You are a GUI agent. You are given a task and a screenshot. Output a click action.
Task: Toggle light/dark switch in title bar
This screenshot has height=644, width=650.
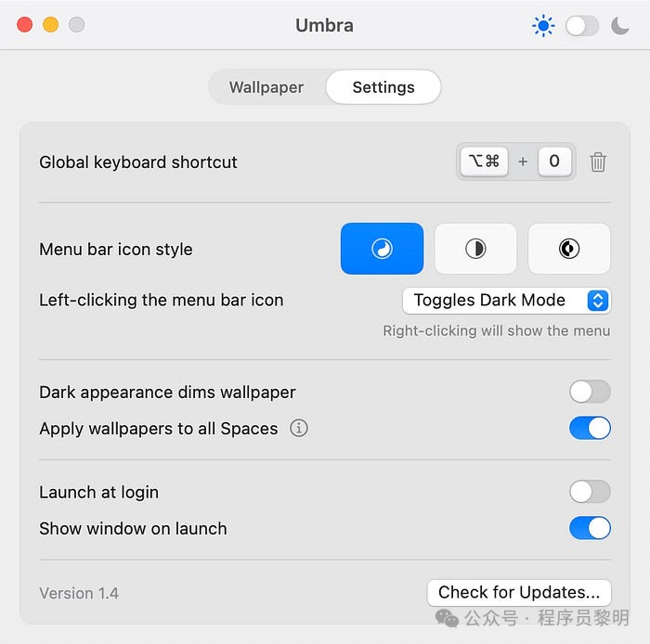point(582,26)
